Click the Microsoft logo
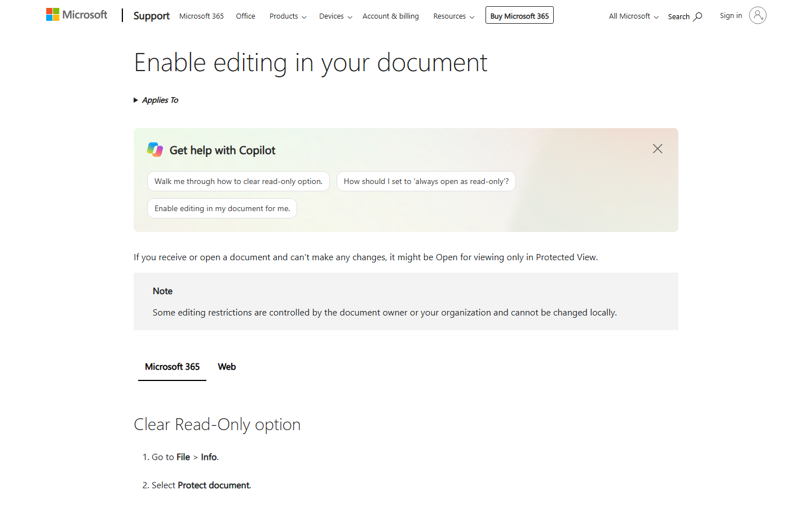This screenshot has width=812, height=508. [77, 15]
